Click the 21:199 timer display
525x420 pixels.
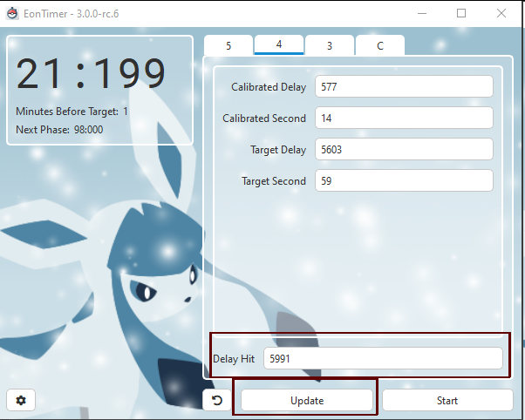(91, 73)
